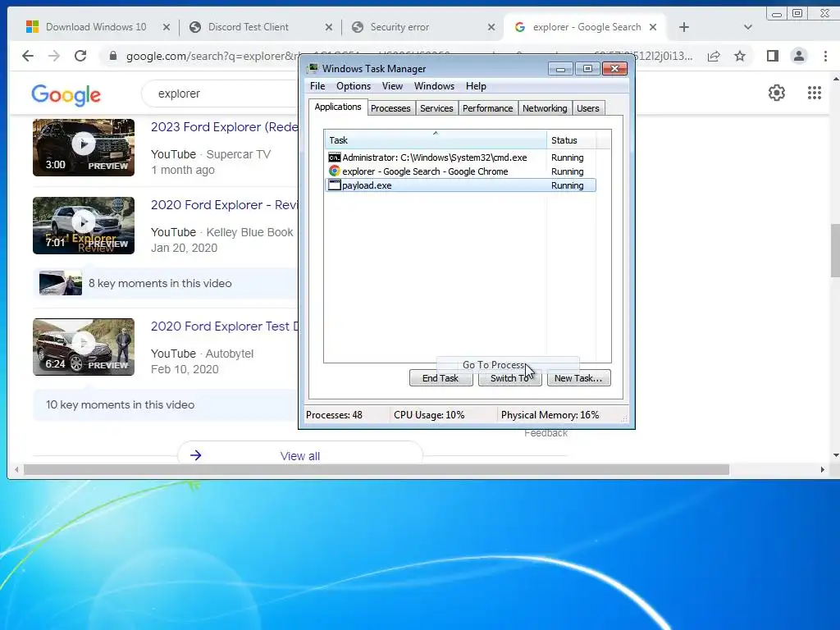
Task: Open Task Manager Help menu
Action: pos(476,86)
